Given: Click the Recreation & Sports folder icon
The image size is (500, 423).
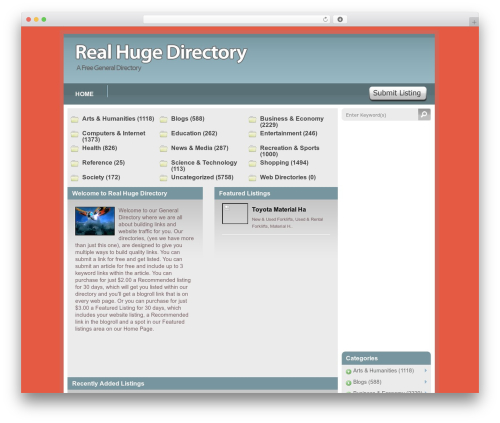Looking at the screenshot, I should tap(252, 149).
